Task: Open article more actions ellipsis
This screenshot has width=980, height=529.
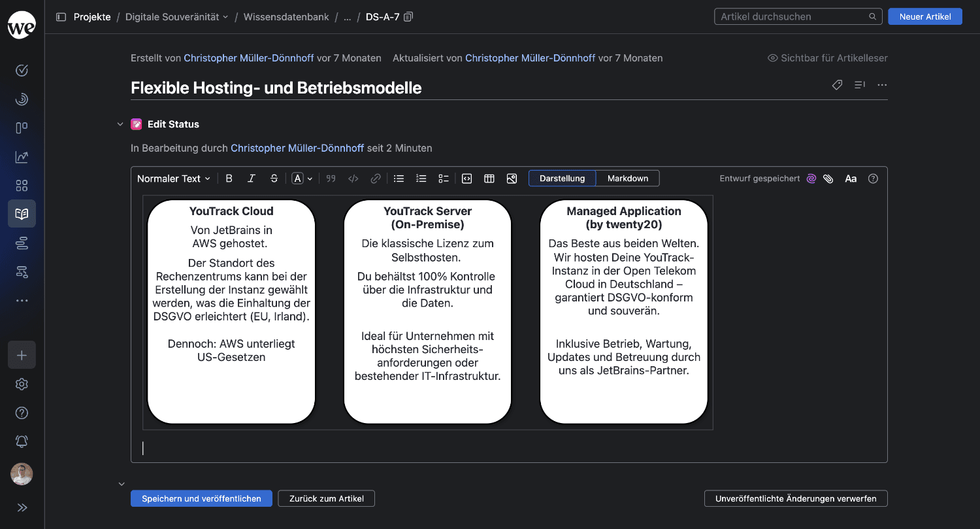Action: point(882,85)
